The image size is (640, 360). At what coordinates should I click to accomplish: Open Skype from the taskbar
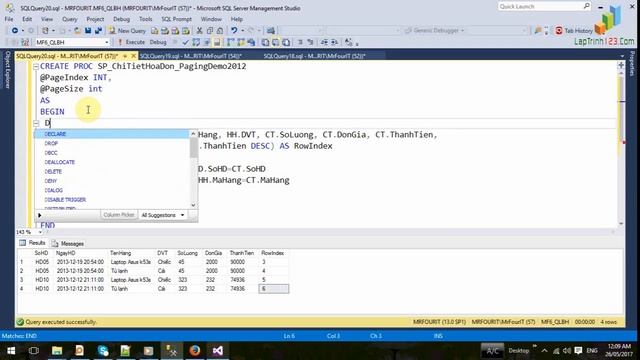pos(103,351)
